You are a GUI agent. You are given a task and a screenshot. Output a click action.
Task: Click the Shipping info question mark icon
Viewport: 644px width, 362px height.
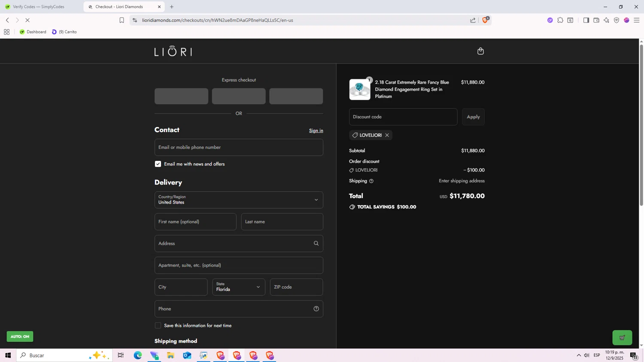click(x=371, y=181)
